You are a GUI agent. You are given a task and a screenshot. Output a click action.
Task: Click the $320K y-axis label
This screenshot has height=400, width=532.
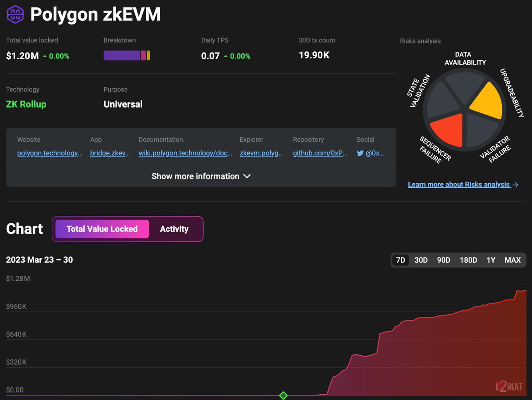[x=16, y=362]
